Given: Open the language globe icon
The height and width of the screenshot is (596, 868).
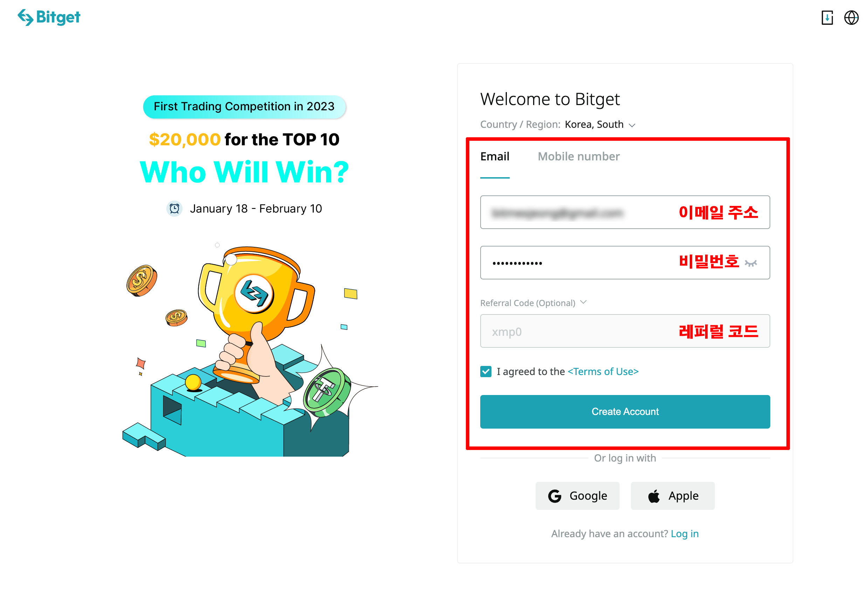Looking at the screenshot, I should click(851, 18).
